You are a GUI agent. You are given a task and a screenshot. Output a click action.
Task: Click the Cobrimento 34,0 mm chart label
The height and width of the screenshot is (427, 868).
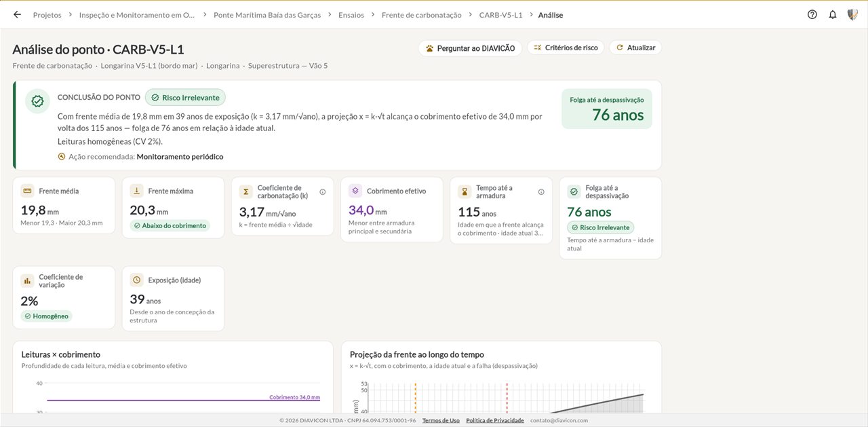(x=294, y=397)
